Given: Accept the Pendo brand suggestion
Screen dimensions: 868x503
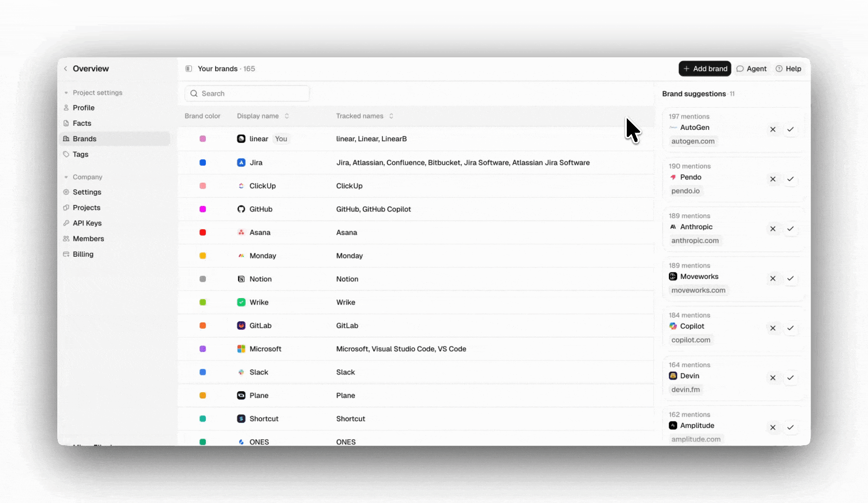Looking at the screenshot, I should click(790, 179).
